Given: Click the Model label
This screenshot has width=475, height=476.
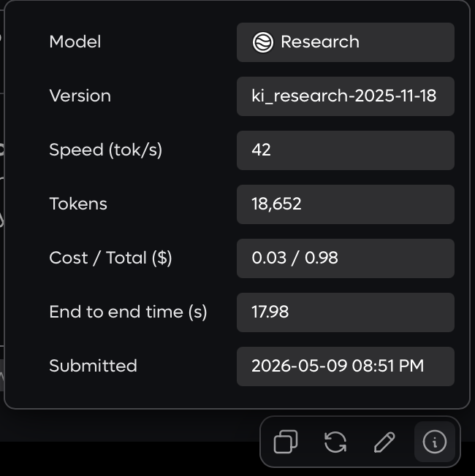Looking at the screenshot, I should 75,42.
